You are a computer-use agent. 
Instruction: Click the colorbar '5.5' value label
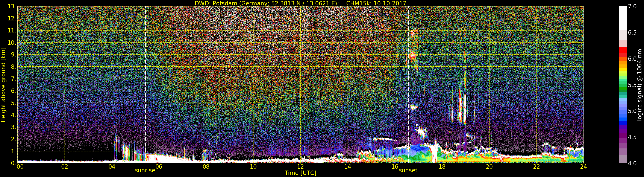coord(632,85)
